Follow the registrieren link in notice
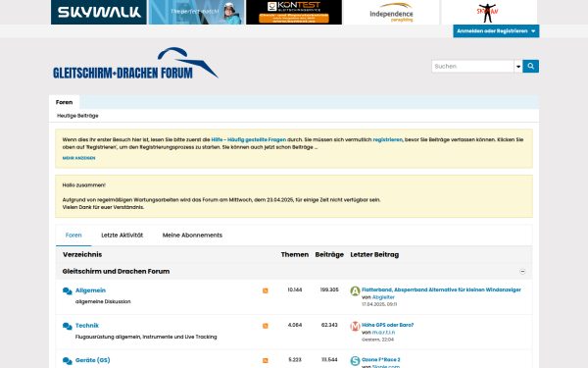The height and width of the screenshot is (368, 588). coord(387,139)
